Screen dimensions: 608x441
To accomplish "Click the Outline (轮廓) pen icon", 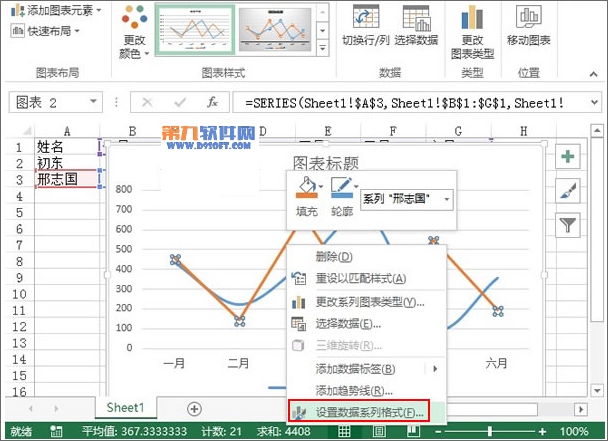I will (342, 187).
